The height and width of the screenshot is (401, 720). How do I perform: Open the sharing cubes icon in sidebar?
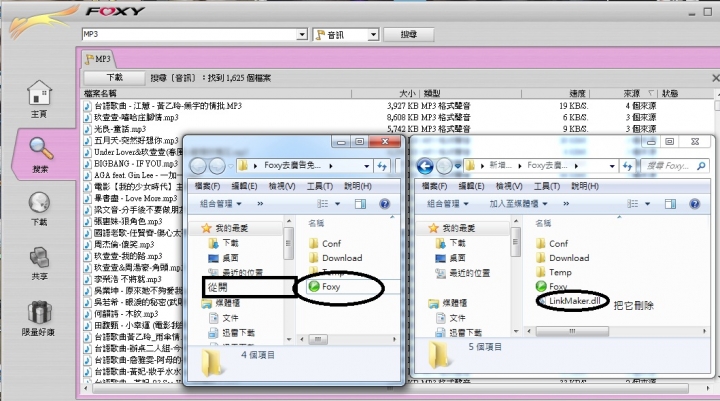(39, 258)
